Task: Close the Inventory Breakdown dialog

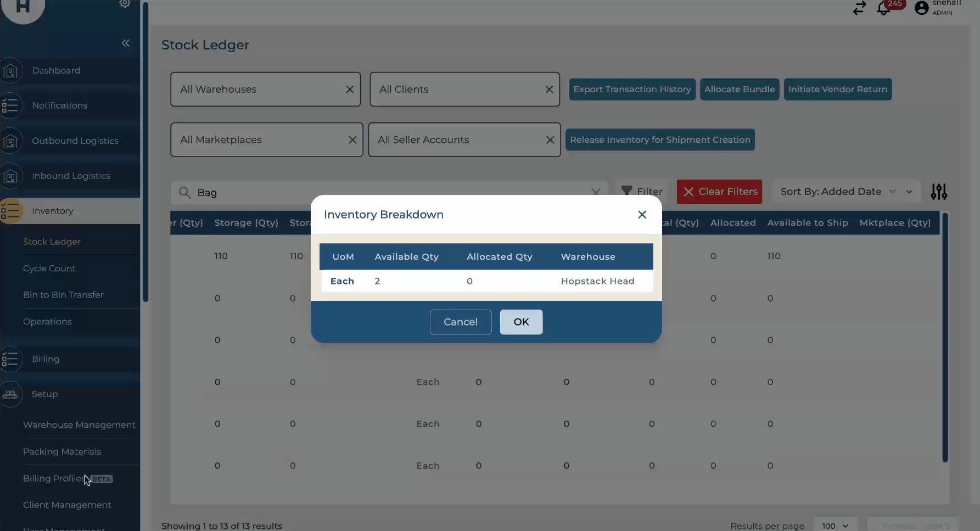Action: (x=642, y=215)
